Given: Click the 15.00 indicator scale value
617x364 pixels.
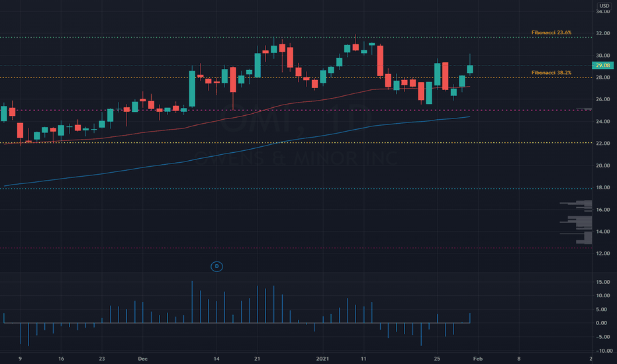Looking at the screenshot, I should pyautogui.click(x=603, y=282).
